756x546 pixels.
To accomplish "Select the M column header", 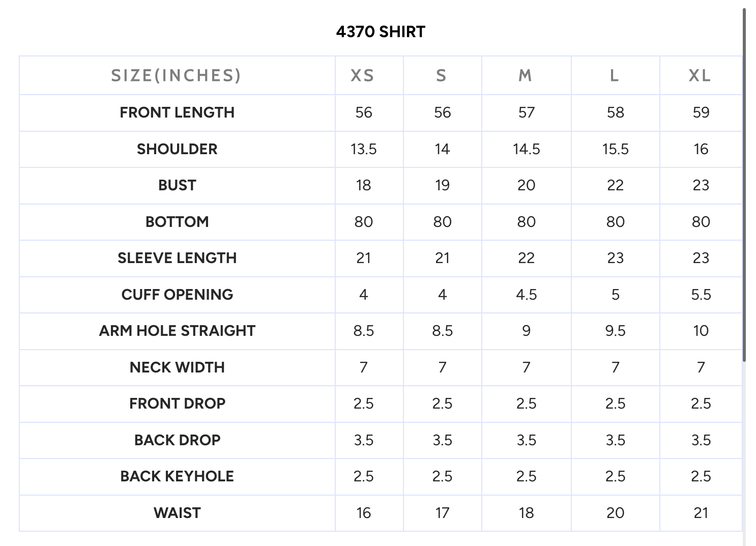I will coord(526,76).
